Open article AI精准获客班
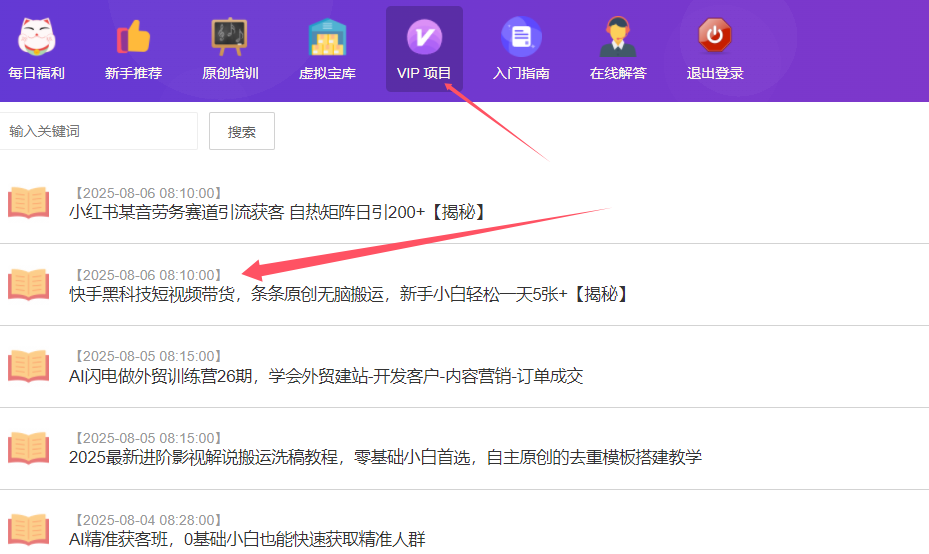The width and height of the screenshot is (929, 554). (x=247, y=539)
